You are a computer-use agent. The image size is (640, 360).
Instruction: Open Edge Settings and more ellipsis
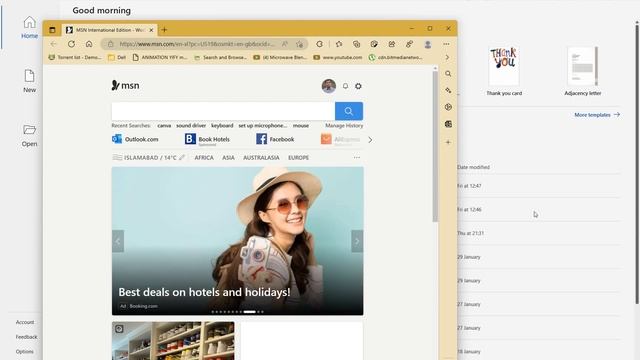coord(446,44)
